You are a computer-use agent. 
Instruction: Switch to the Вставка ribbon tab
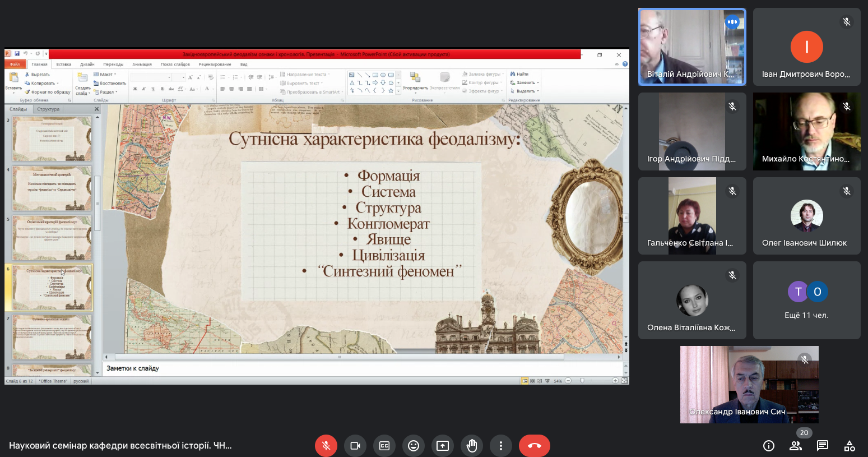point(64,64)
